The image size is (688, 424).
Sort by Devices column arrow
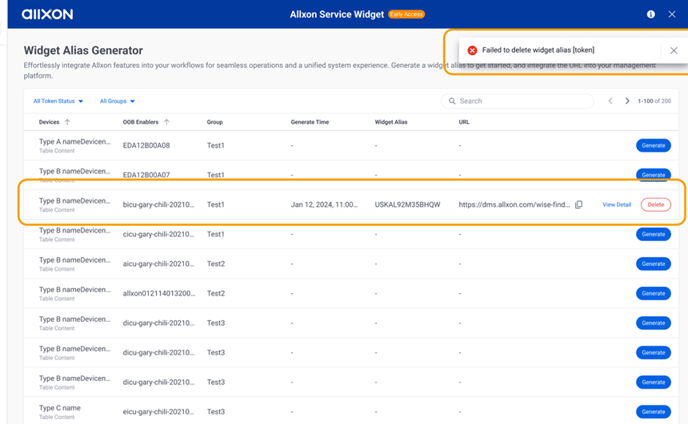(67, 122)
